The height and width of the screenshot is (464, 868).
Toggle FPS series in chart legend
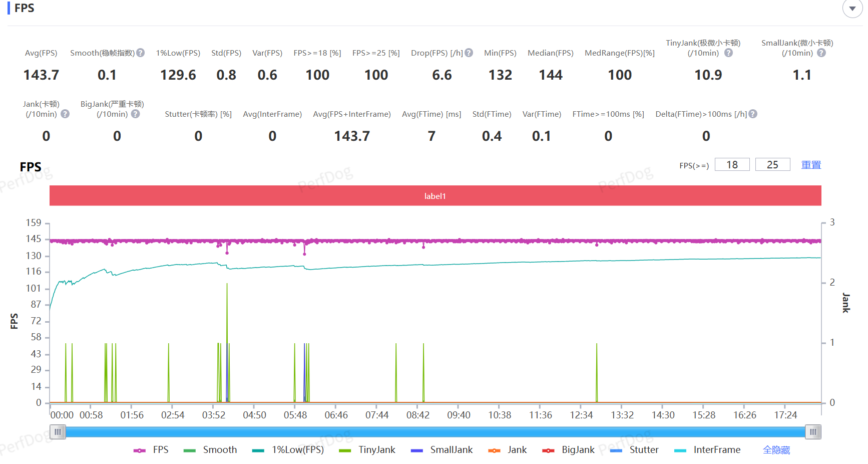152,450
